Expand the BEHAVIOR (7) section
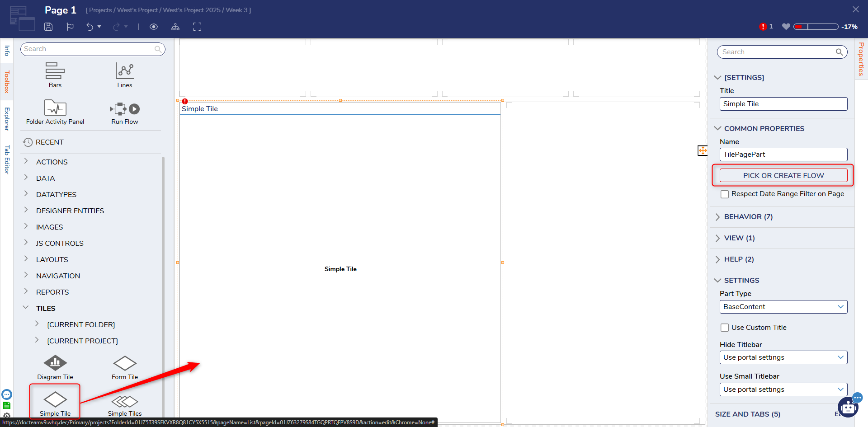The height and width of the screenshot is (427, 868). (x=748, y=217)
